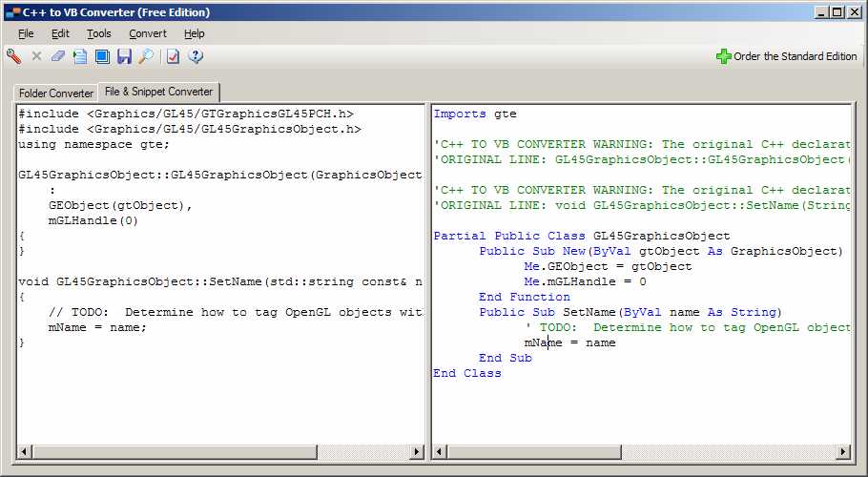Click the red wrench convert icon
The height and width of the screenshot is (477, 868).
click(x=14, y=56)
